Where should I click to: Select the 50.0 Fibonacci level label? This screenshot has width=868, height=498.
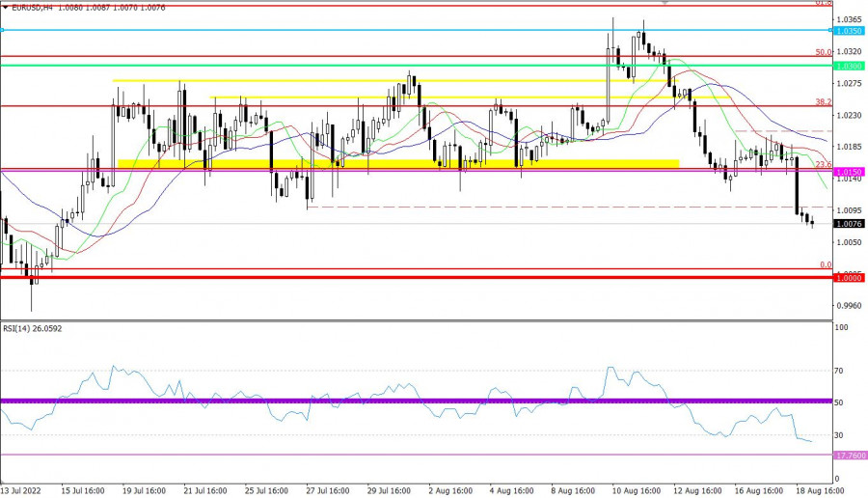pyautogui.click(x=823, y=52)
